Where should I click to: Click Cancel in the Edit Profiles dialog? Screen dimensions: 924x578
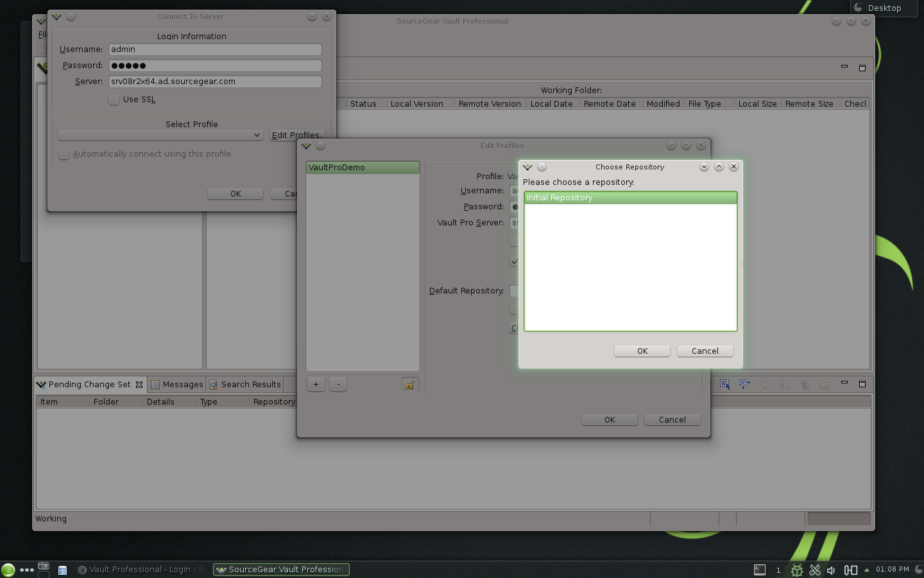[x=672, y=420]
